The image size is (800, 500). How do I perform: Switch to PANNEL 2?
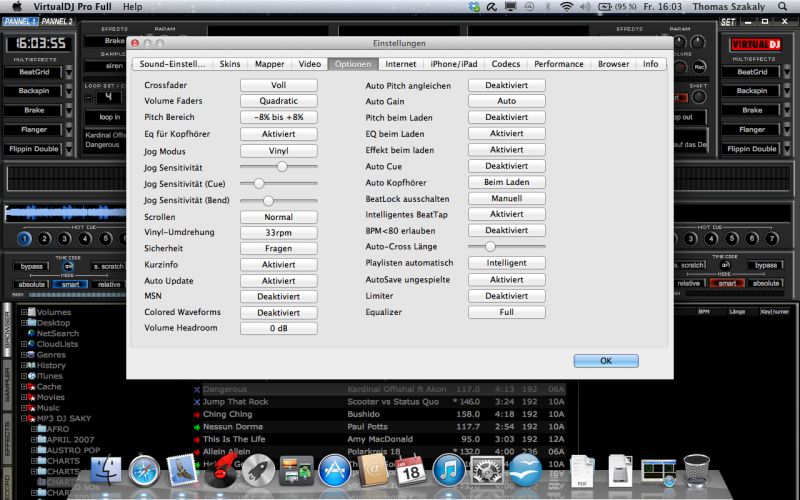click(57, 21)
